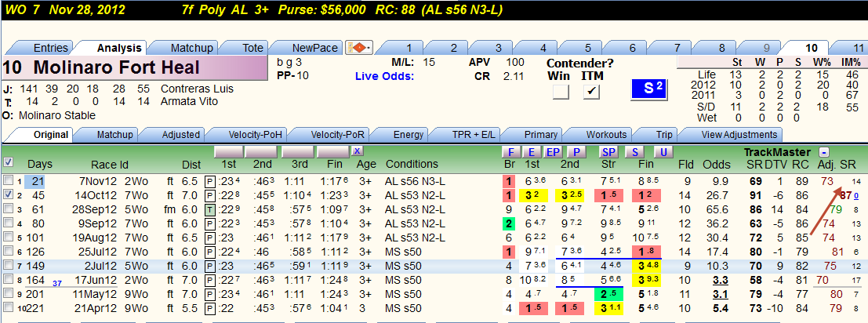Untick the ITM contender checkbox
The height and width of the screenshot is (323, 868).
pyautogui.click(x=592, y=92)
